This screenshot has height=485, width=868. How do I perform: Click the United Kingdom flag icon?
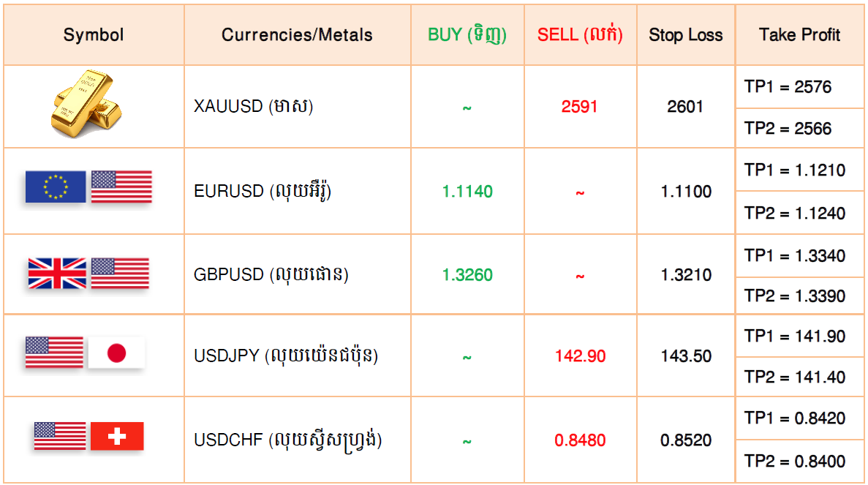coord(57,274)
